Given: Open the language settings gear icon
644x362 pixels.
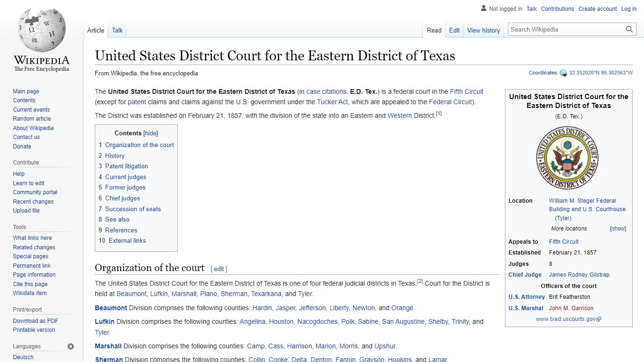Looking at the screenshot, I should [71, 346].
